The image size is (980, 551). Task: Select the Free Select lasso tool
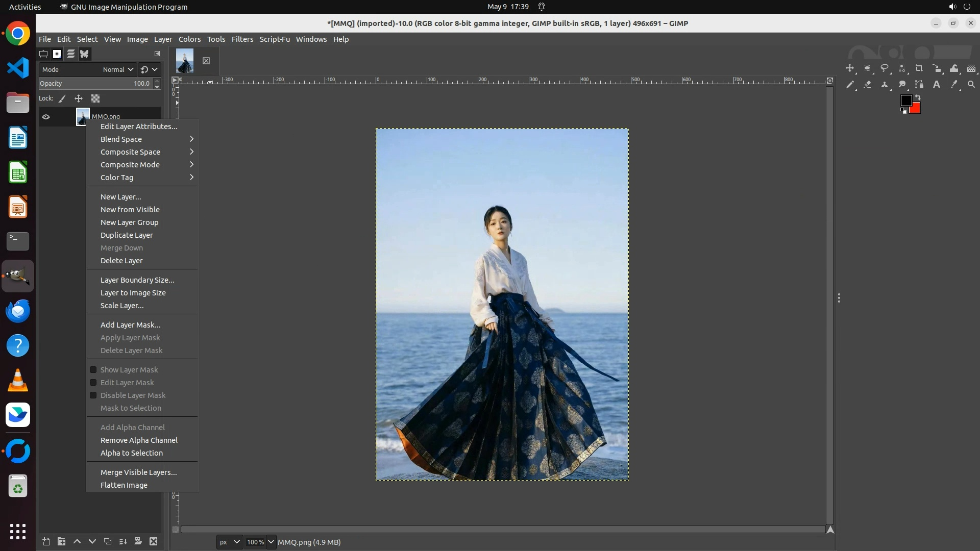pyautogui.click(x=885, y=68)
